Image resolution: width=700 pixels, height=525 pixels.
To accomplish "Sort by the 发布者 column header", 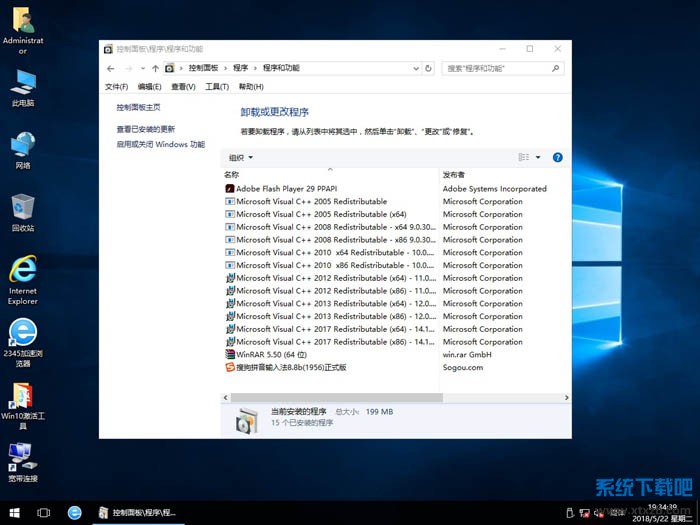I will [x=454, y=175].
